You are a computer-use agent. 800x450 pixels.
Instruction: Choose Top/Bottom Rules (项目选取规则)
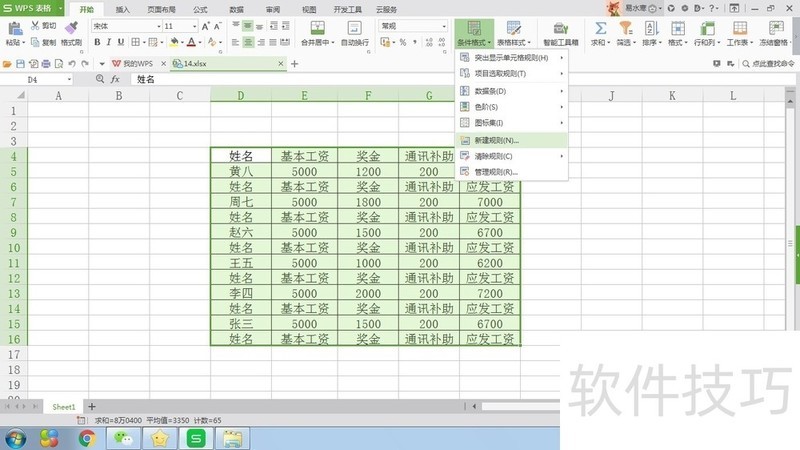(x=512, y=73)
